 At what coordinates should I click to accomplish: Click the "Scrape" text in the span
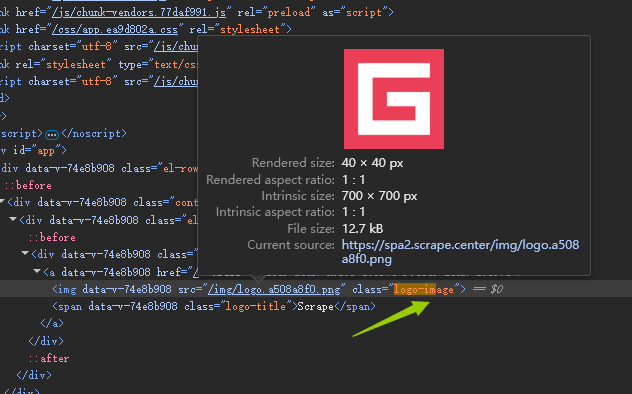(316, 307)
